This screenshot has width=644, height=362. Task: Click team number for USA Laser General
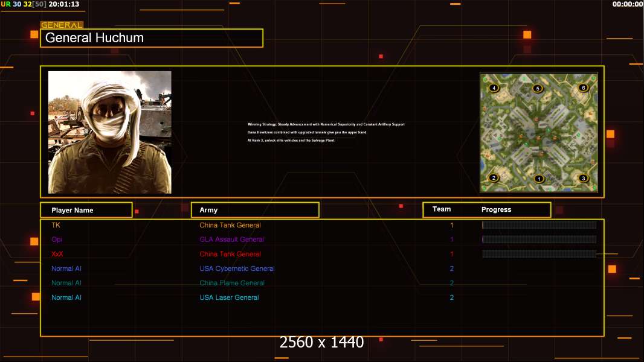point(452,297)
